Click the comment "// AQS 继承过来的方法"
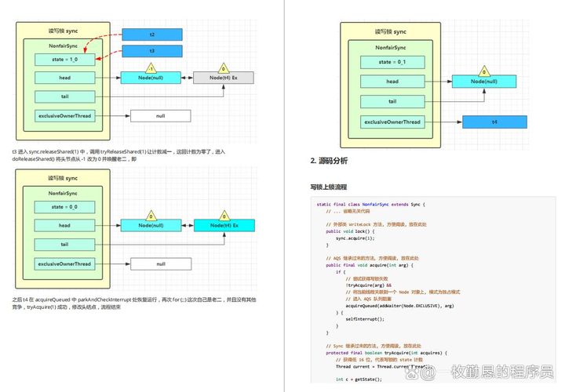565x392 pixels. (372, 258)
